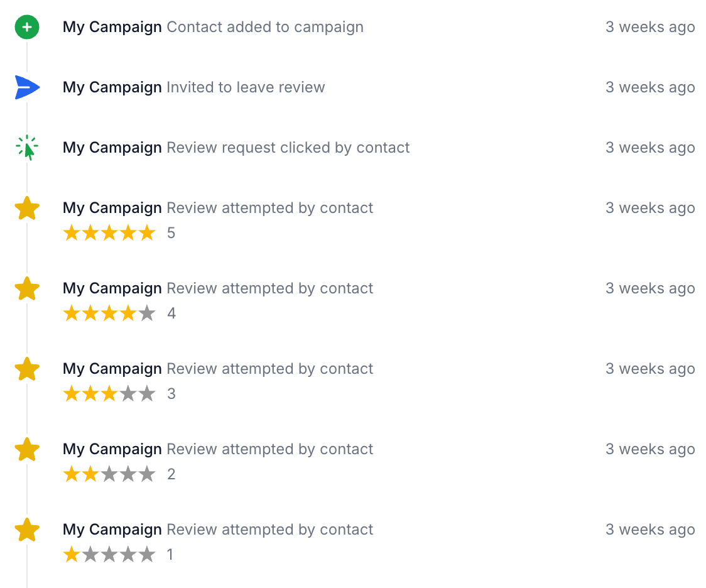Click the green cursor click-event icon
Image resolution: width=706 pixels, height=588 pixels.
tap(27, 148)
